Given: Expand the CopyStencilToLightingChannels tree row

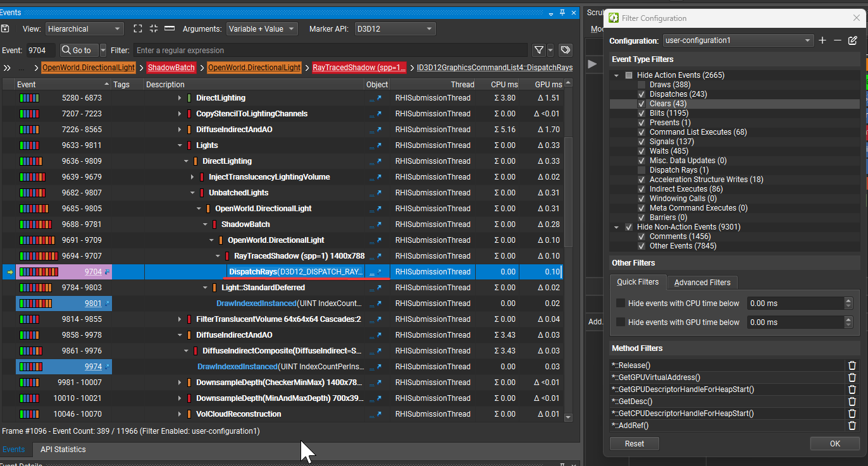Looking at the screenshot, I should click(x=180, y=114).
